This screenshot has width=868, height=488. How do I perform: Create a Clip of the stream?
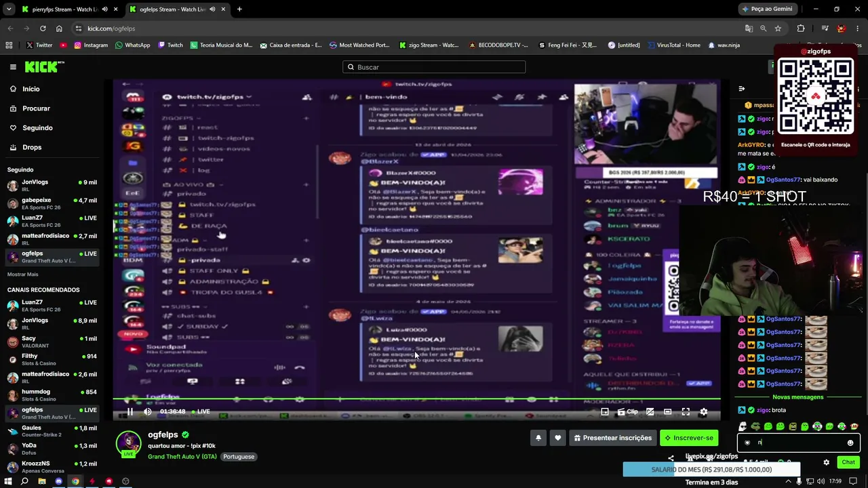click(x=627, y=411)
